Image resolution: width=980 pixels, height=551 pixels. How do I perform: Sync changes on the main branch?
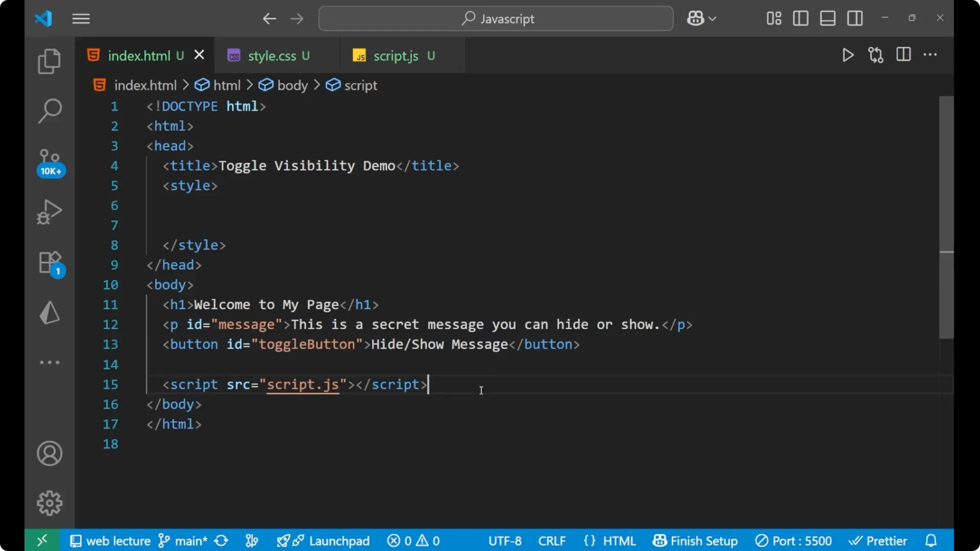(x=220, y=540)
